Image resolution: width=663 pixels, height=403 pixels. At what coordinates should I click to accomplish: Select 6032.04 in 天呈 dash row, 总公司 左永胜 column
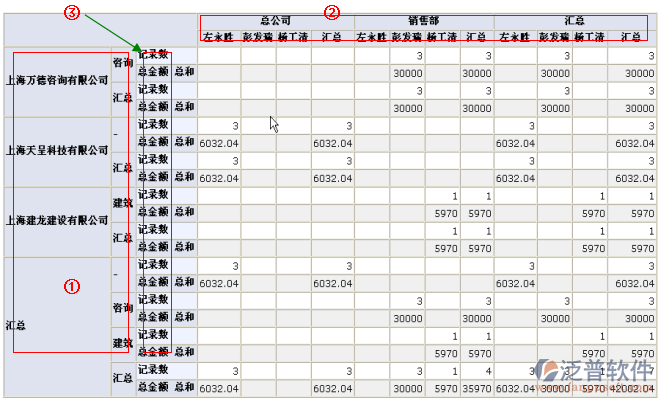pos(219,144)
